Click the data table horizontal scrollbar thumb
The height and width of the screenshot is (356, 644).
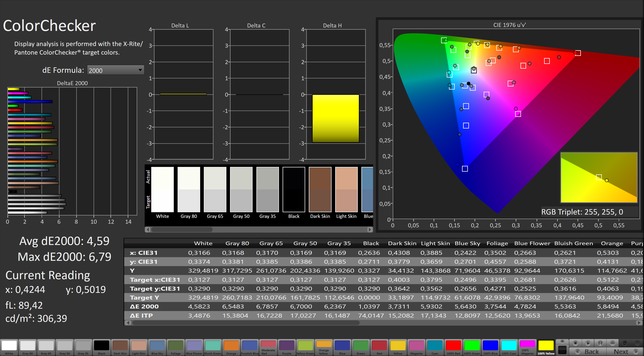[x=246, y=323]
